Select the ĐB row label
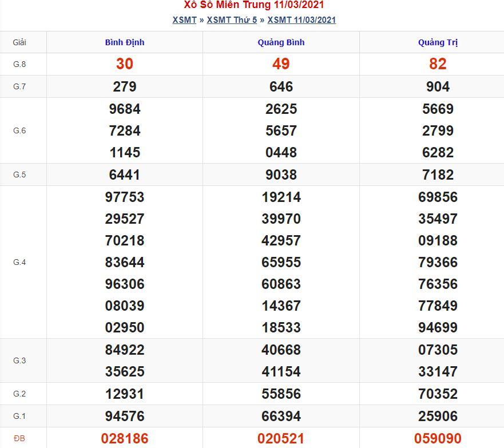 (19, 438)
